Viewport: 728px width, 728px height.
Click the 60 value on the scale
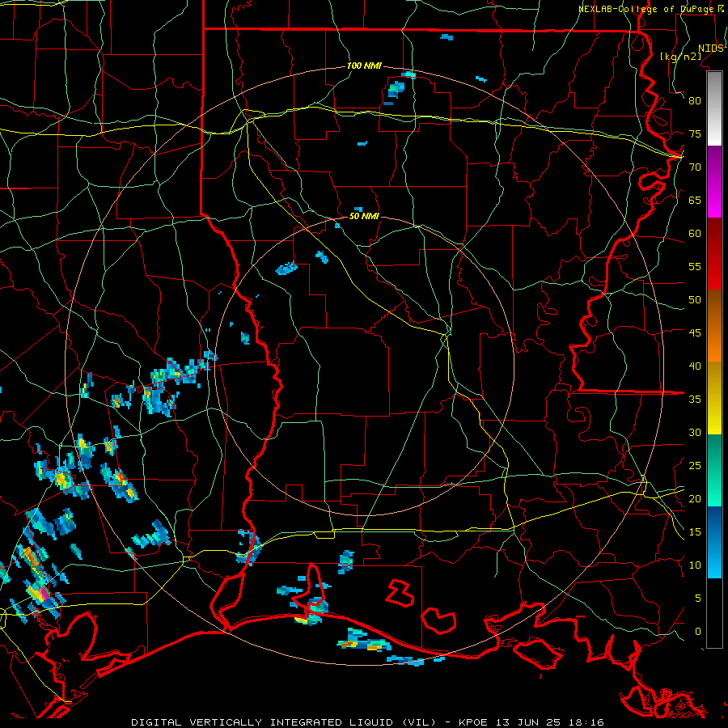[695, 234]
